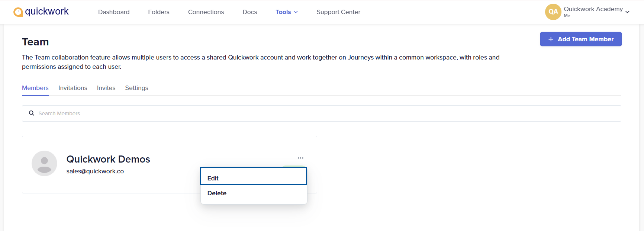Open the three-dot menu on Quickwork Demos card
Viewport: 644px width, 231px height.
[300, 158]
